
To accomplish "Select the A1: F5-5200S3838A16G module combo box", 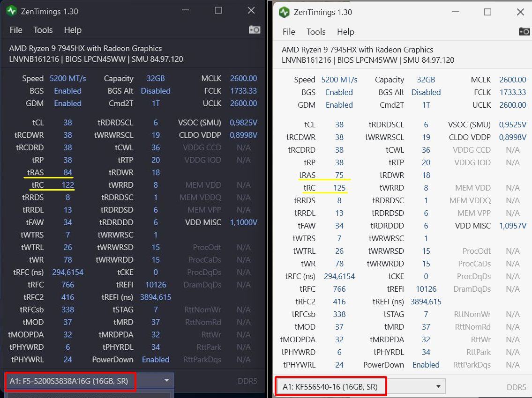I will [90, 381].
